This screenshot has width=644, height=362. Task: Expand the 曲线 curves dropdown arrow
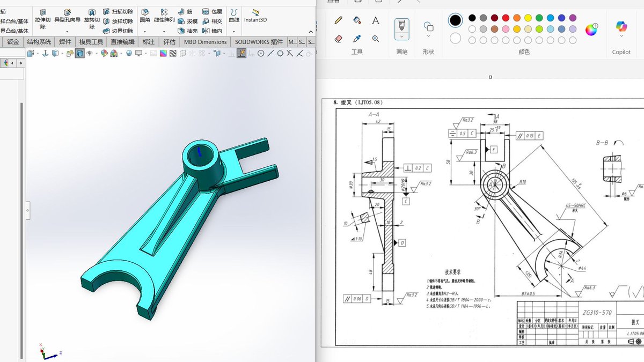tap(233, 31)
